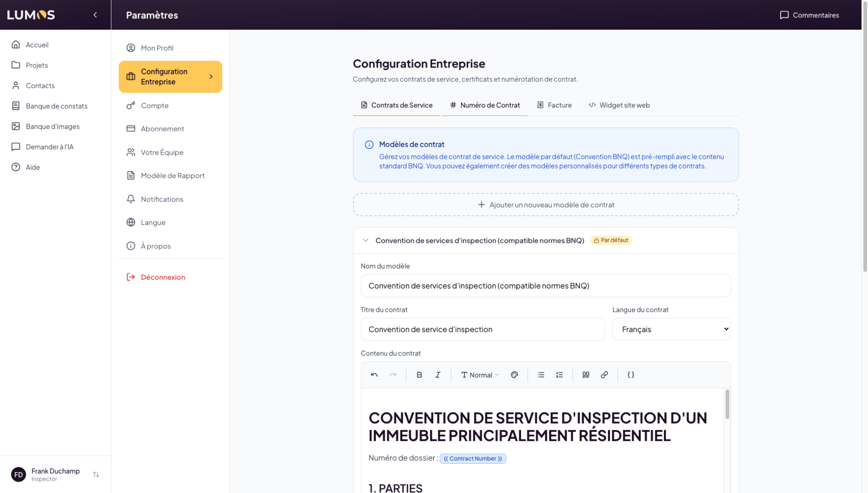Image resolution: width=868 pixels, height=493 pixels.
Task: Switch to the Facture tab
Action: [554, 105]
